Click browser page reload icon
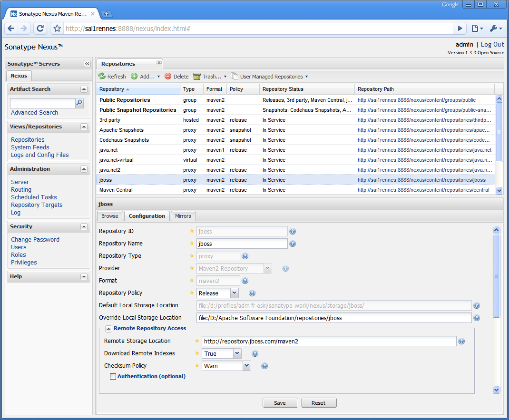Viewport: 509px width, 420px height. coord(40,29)
